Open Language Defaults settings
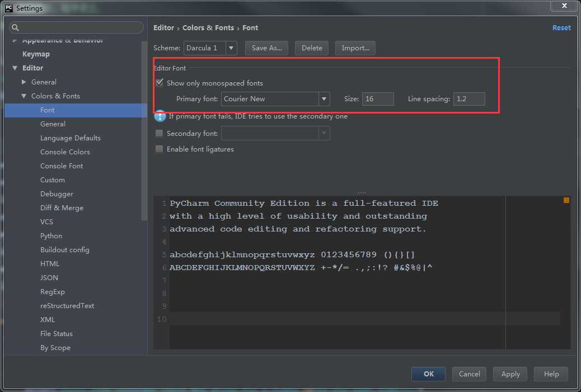This screenshot has width=581, height=392. click(71, 138)
